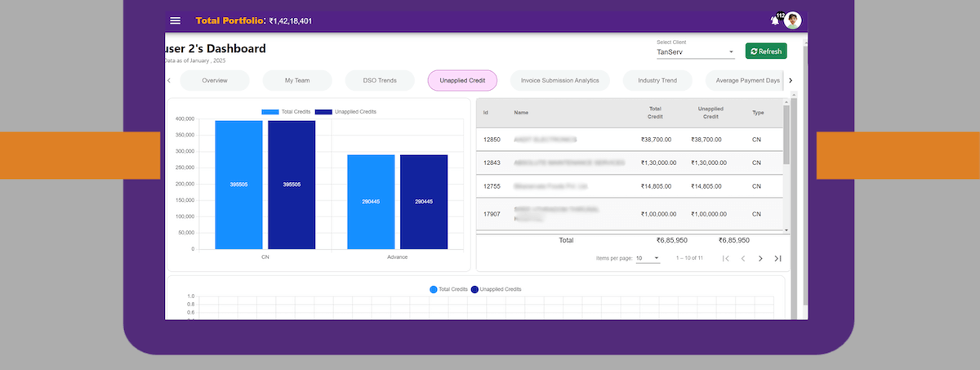Image resolution: width=980 pixels, height=370 pixels.
Task: Select the Unapplied Credit tab
Action: [462, 80]
